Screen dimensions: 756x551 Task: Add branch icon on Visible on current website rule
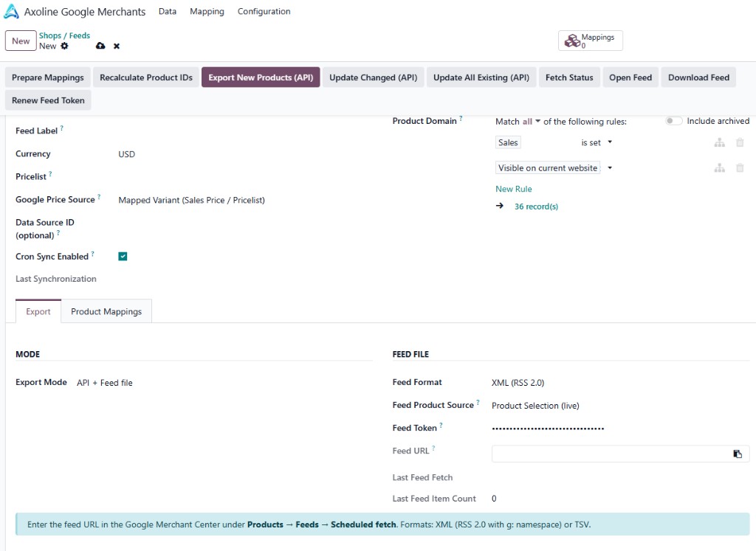coord(719,168)
